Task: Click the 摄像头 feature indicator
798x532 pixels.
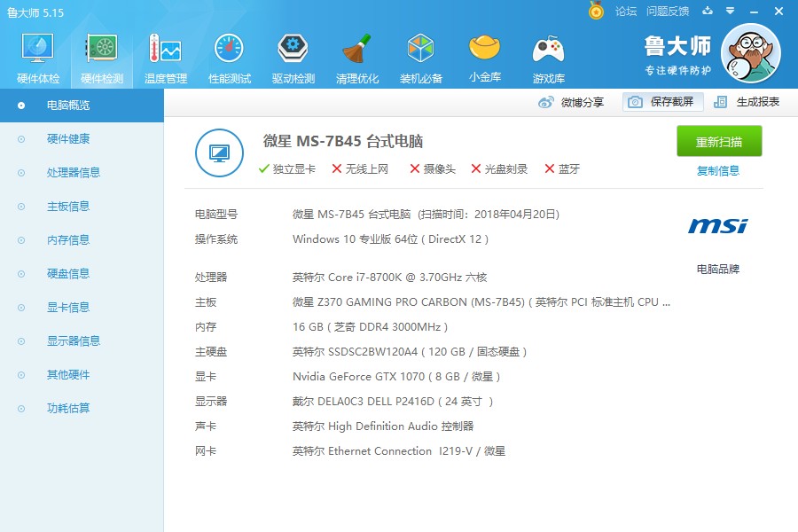Action: point(433,169)
